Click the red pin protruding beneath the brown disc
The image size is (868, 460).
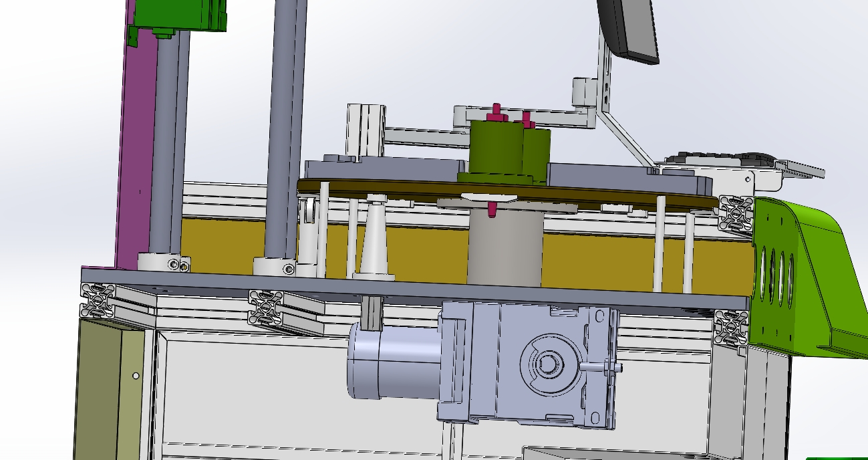[492, 209]
